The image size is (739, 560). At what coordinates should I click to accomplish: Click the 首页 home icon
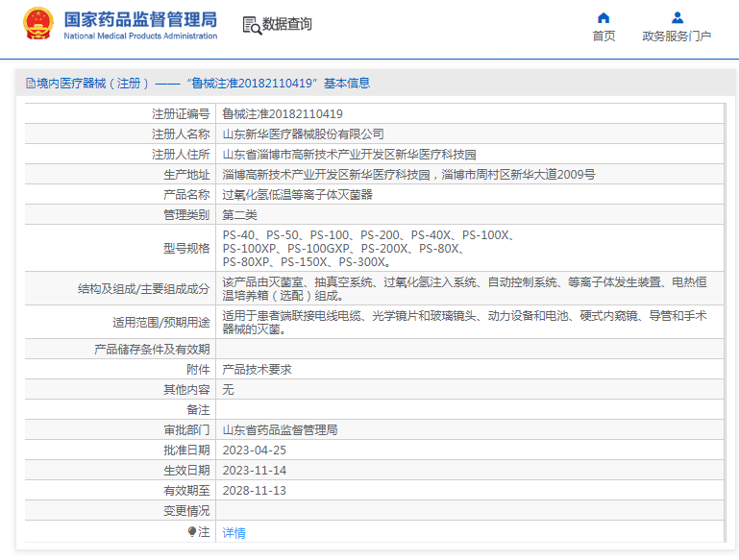604,18
